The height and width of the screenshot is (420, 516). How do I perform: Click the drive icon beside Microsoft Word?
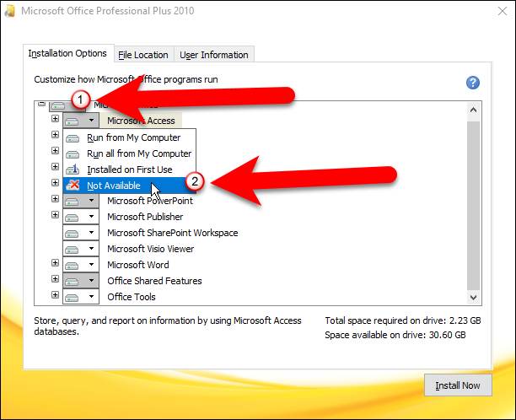pyautogui.click(x=72, y=266)
